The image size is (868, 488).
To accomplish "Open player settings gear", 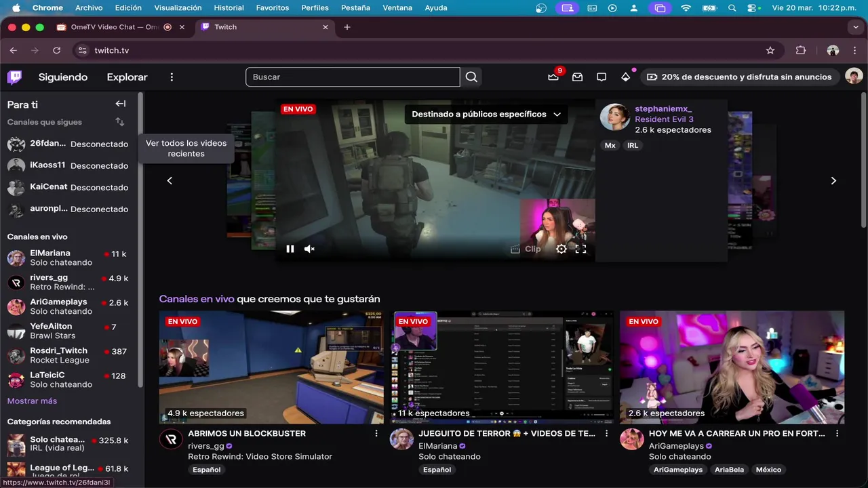I will [561, 249].
